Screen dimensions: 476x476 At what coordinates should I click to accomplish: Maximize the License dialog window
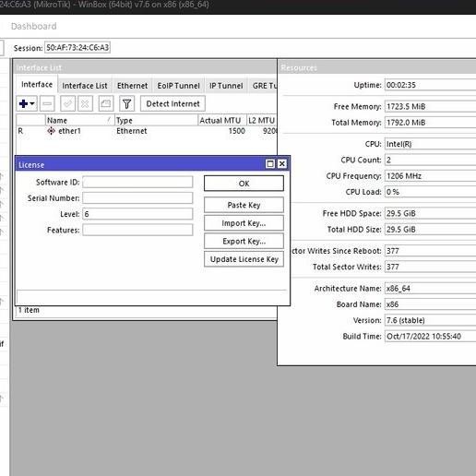pos(270,163)
